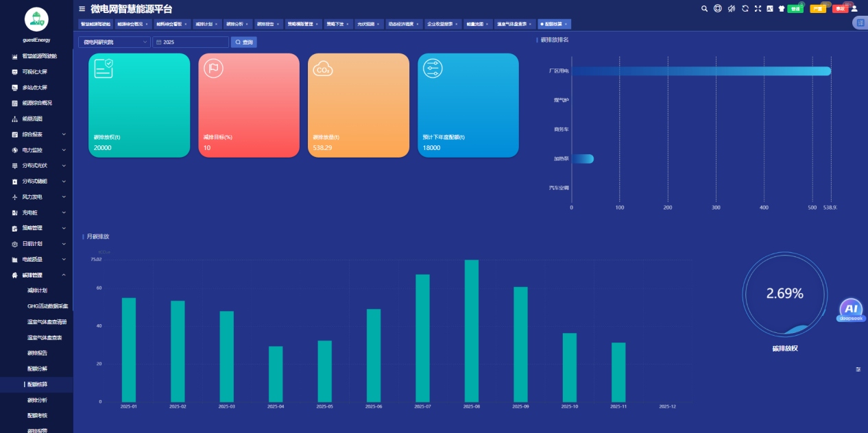Open the 微电网研究院 site dropdown
868x433 pixels.
click(x=114, y=42)
